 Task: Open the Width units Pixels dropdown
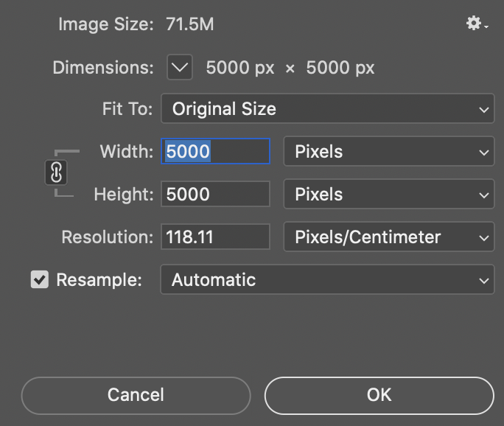pos(388,153)
